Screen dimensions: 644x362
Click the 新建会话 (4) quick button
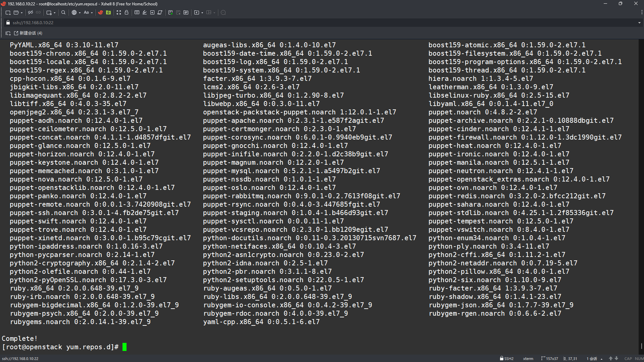(x=28, y=33)
